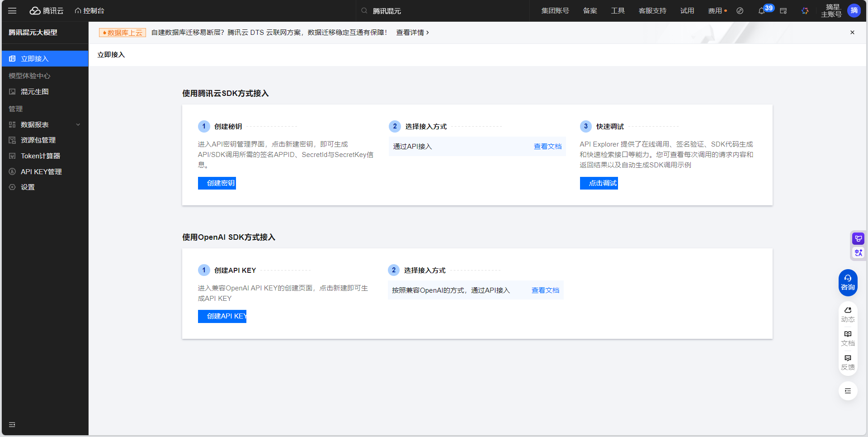Open 混元生图 from the sidebar
Viewport: 868px width, 437px height.
tap(34, 91)
